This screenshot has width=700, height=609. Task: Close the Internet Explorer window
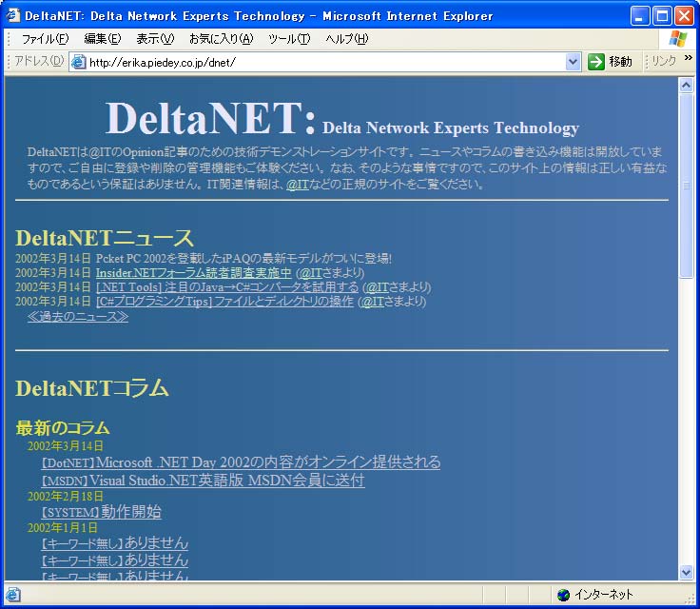click(x=684, y=16)
